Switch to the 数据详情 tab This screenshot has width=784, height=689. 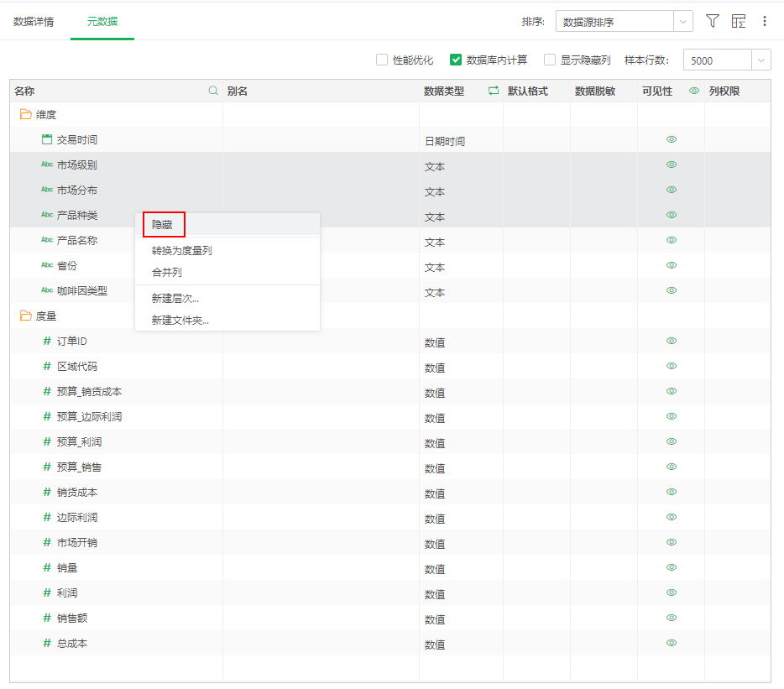coord(34,22)
